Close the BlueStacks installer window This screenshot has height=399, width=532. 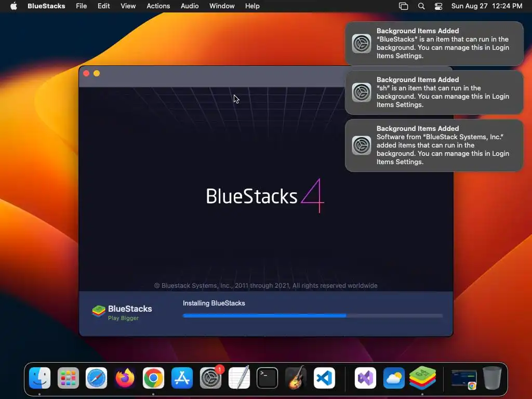(x=86, y=73)
